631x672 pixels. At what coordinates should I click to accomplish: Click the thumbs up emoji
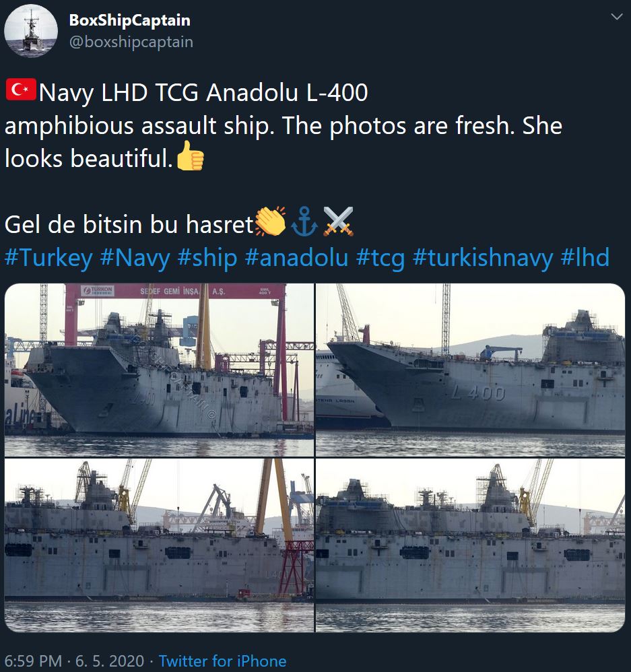190,156
